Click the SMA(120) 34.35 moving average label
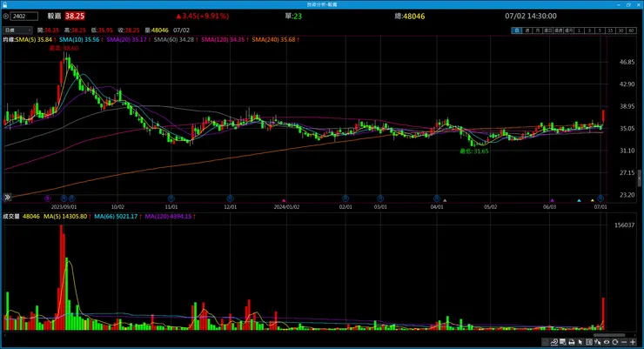644x349 pixels. tap(225, 39)
